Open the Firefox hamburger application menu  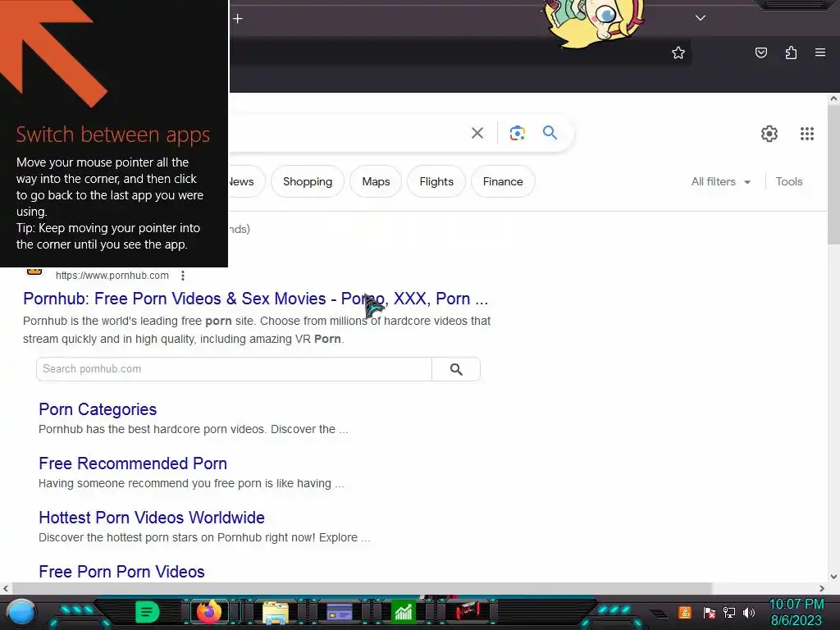pyautogui.click(x=820, y=52)
